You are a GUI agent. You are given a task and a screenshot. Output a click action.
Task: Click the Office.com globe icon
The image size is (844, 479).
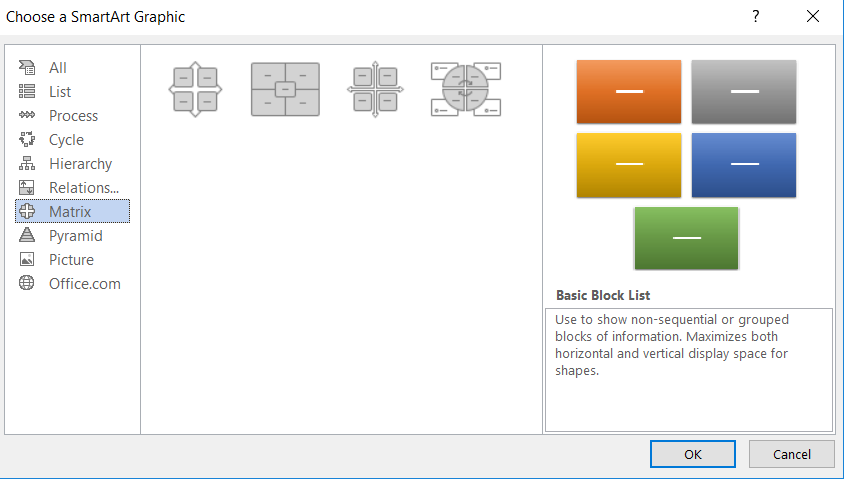(x=28, y=284)
